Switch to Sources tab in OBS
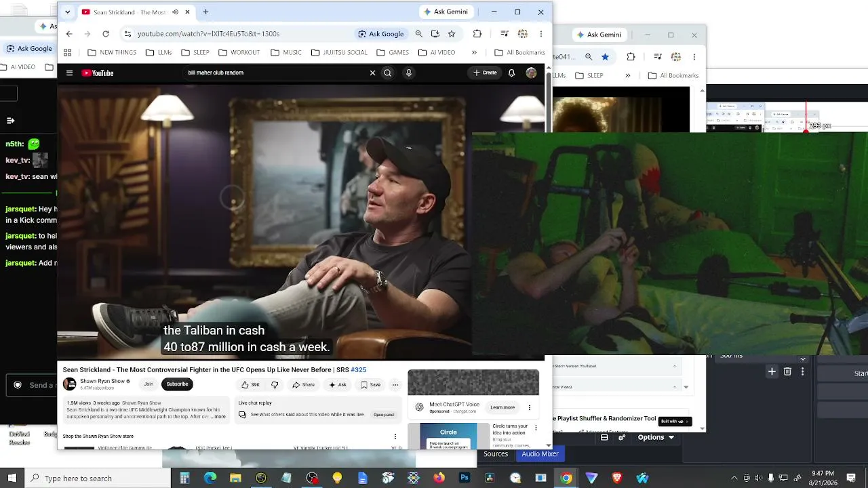Image resolution: width=868 pixels, height=488 pixels. point(496,453)
